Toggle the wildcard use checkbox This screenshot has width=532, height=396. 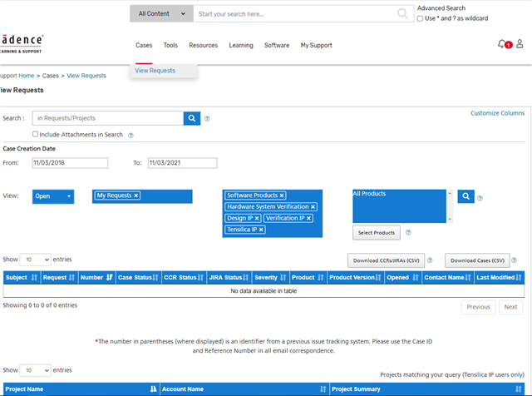click(x=421, y=18)
